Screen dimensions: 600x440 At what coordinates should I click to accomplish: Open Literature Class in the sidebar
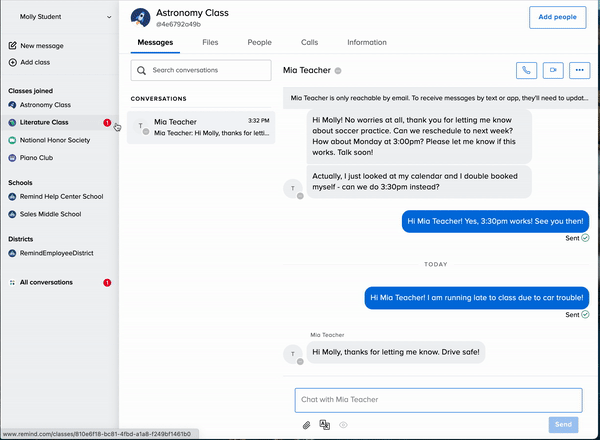(x=45, y=122)
